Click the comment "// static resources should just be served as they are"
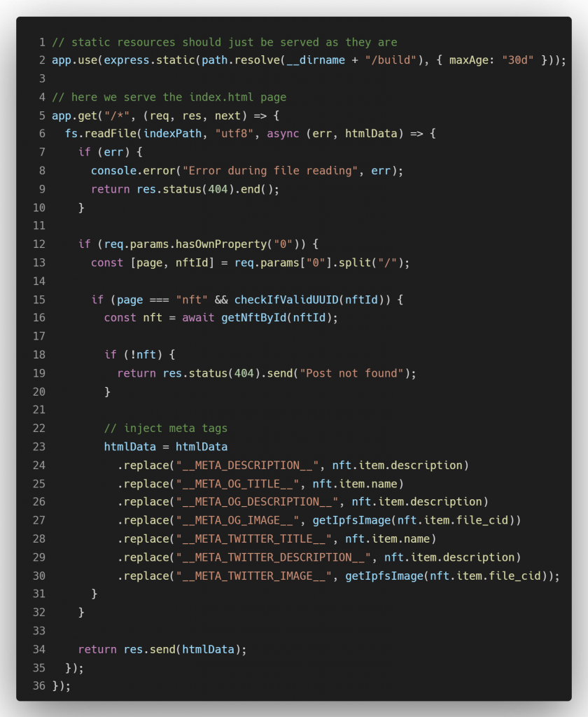The height and width of the screenshot is (717, 588). pos(225,42)
